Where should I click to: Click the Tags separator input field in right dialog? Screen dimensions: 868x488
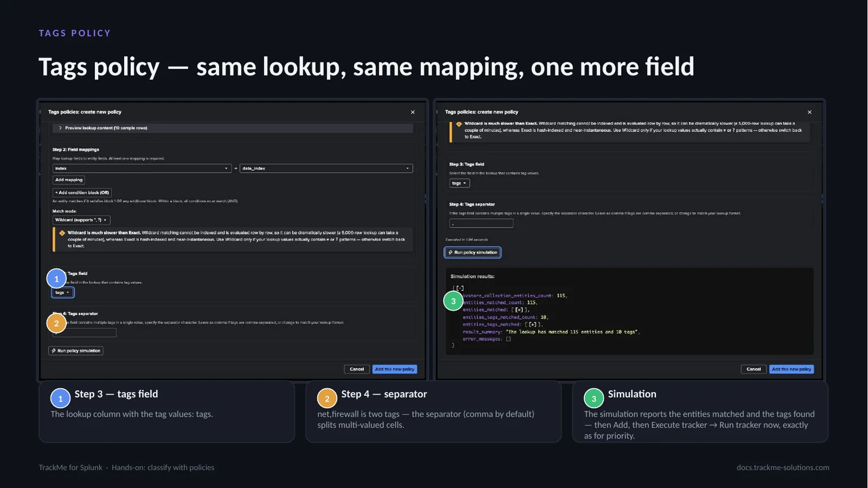coord(481,223)
